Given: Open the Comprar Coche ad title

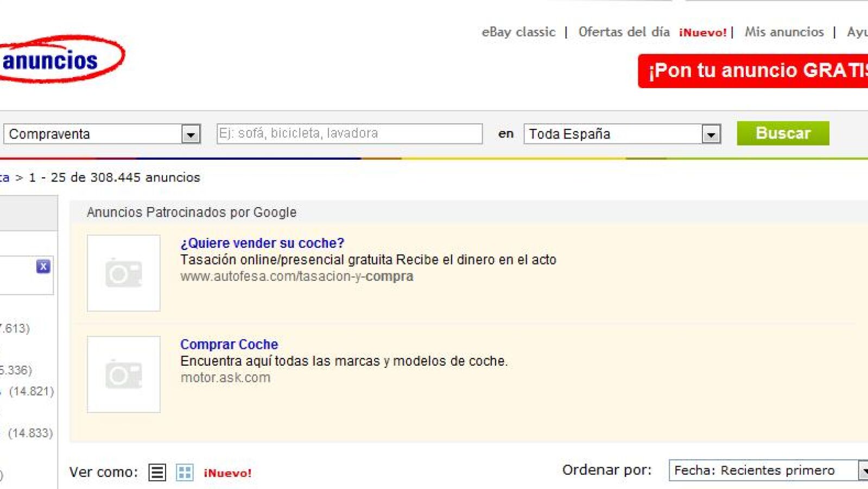Looking at the screenshot, I should tap(229, 344).
